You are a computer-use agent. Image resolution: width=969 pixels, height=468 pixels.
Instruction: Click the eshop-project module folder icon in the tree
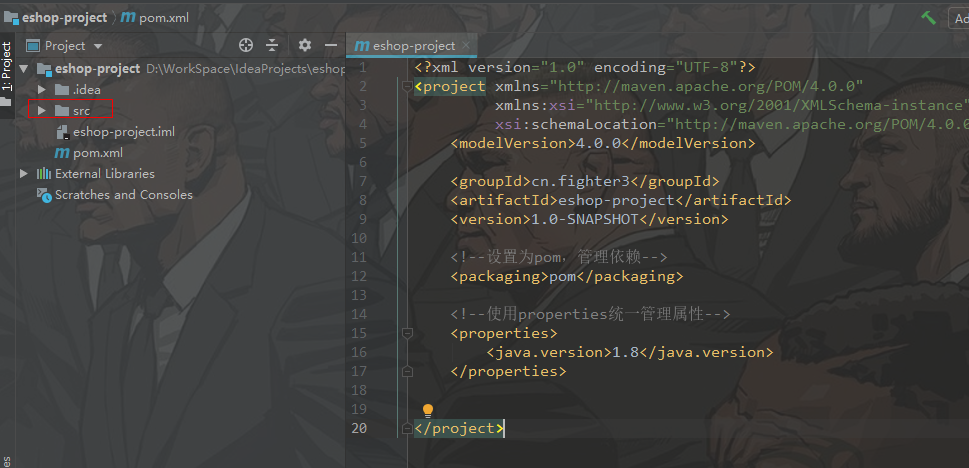(x=44, y=69)
